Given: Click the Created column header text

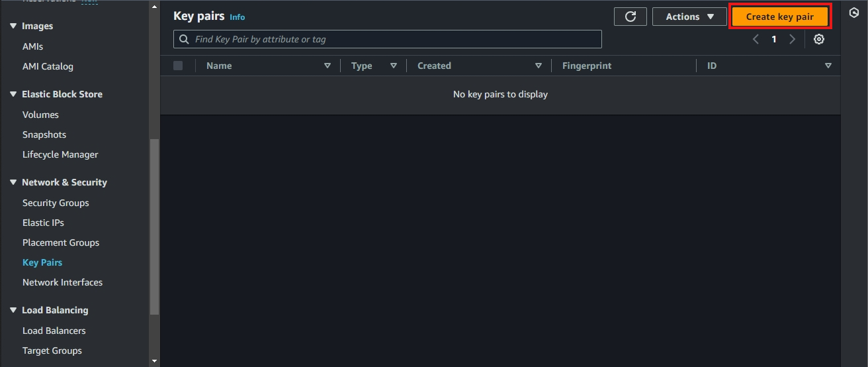Looking at the screenshot, I should click(x=434, y=66).
